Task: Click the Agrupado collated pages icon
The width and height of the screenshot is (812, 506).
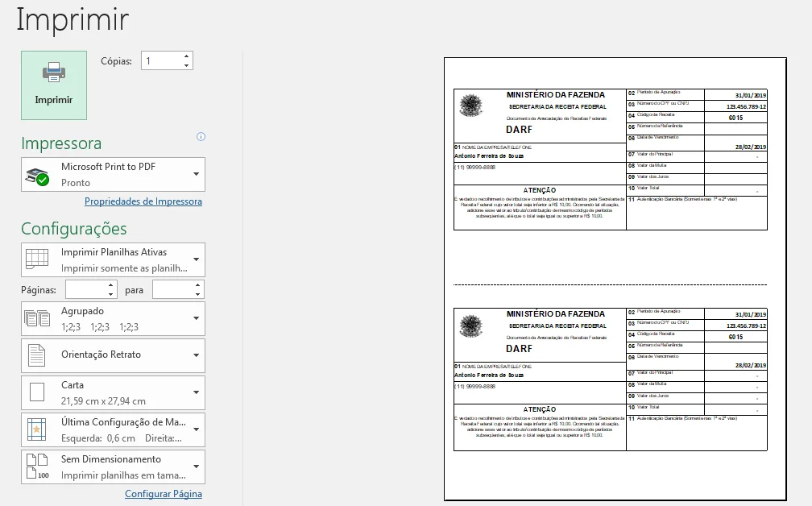Action: (37, 319)
